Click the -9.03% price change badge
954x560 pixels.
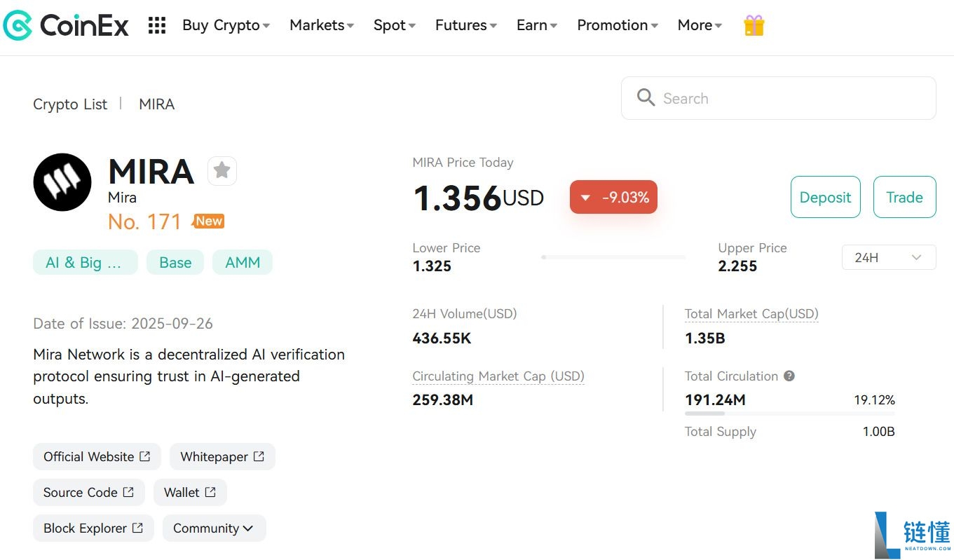pos(613,197)
